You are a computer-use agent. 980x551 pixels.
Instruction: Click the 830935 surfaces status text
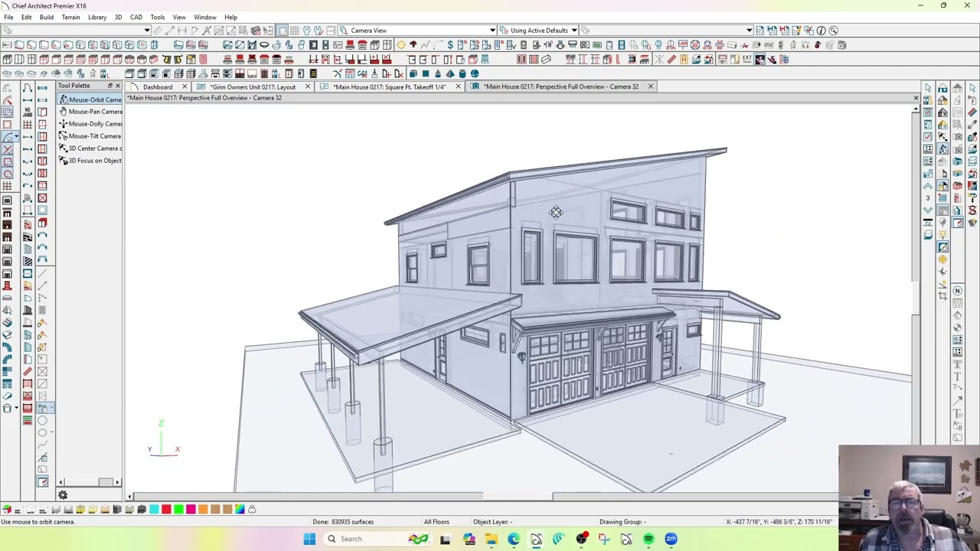tap(343, 522)
